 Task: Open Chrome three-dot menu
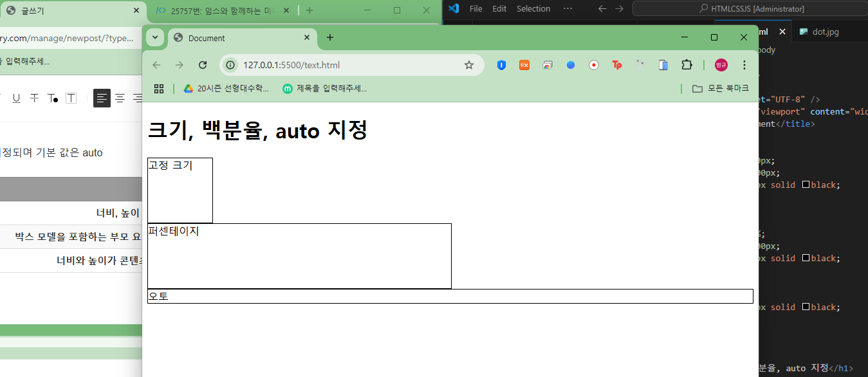coord(744,65)
